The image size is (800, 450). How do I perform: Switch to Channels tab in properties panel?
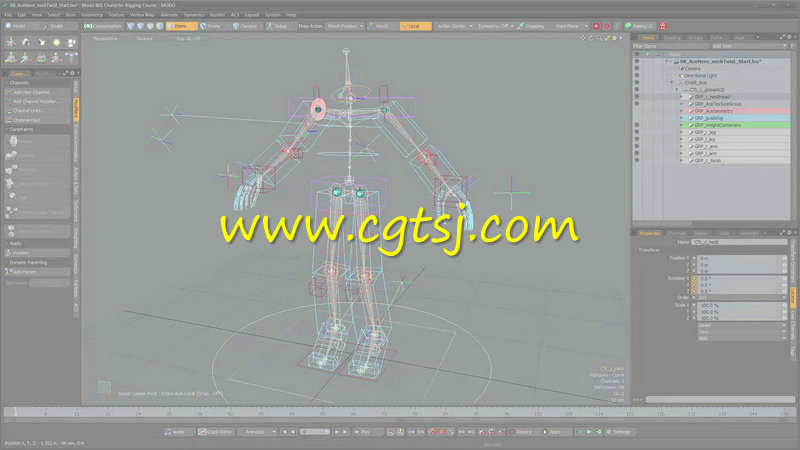point(677,233)
